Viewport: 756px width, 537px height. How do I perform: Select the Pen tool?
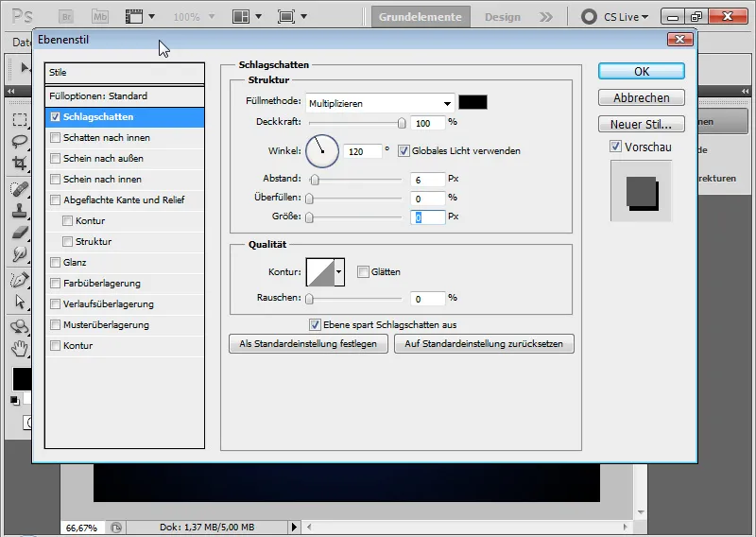click(x=19, y=280)
